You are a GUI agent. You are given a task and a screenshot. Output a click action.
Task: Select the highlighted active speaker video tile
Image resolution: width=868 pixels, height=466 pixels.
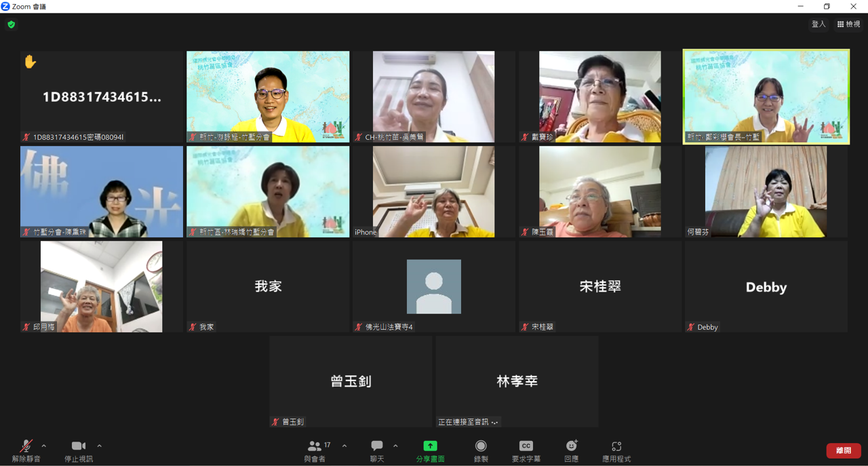(766, 96)
